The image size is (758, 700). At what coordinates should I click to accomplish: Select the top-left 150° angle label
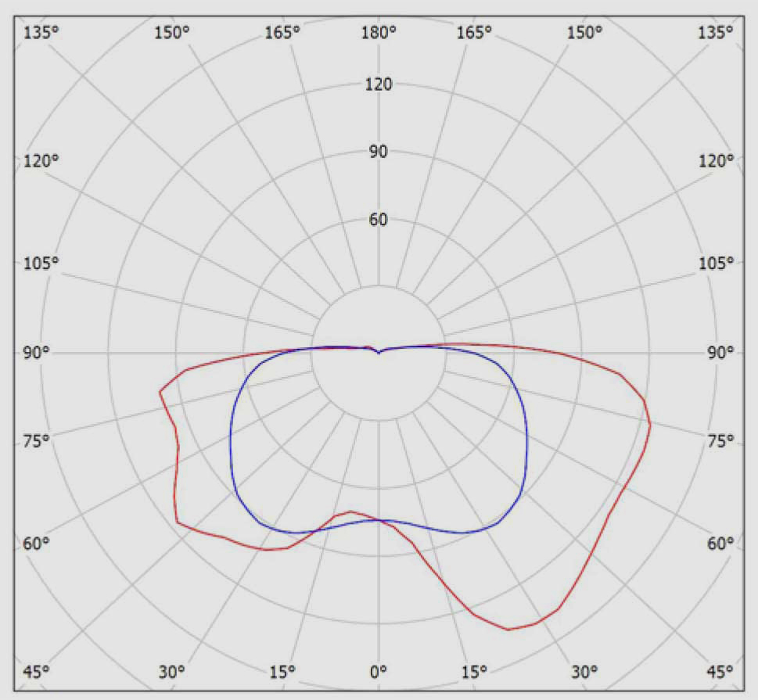pyautogui.click(x=172, y=32)
